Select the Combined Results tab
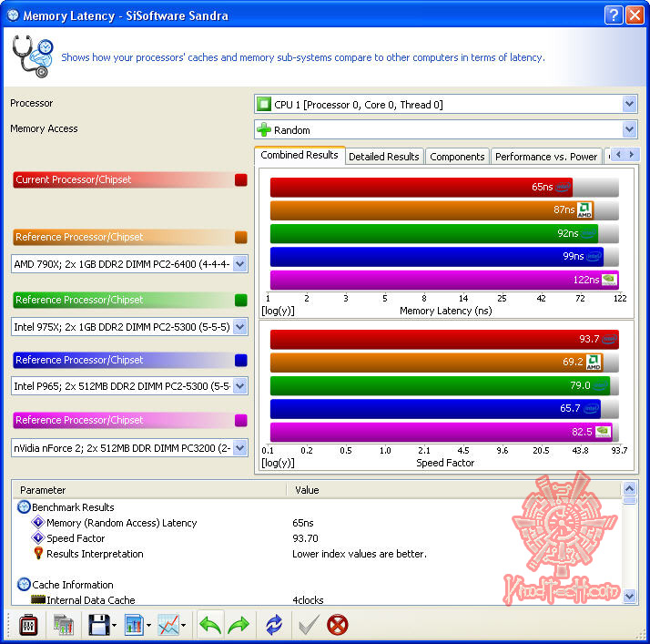This screenshot has width=650, height=644. (300, 155)
